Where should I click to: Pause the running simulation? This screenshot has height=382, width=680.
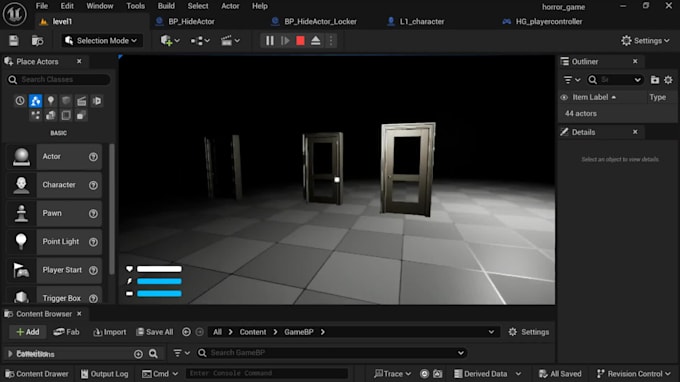[x=269, y=41]
